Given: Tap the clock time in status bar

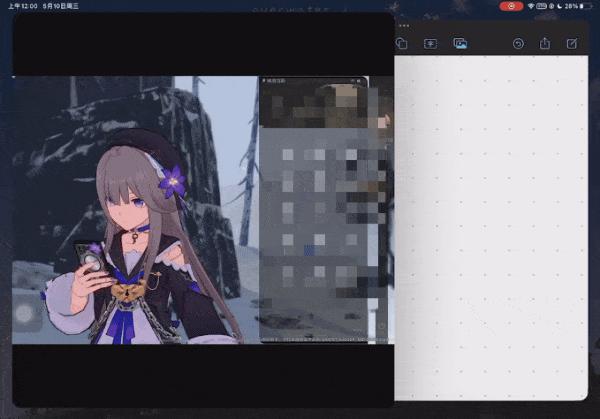Looking at the screenshot, I should coord(23,6).
